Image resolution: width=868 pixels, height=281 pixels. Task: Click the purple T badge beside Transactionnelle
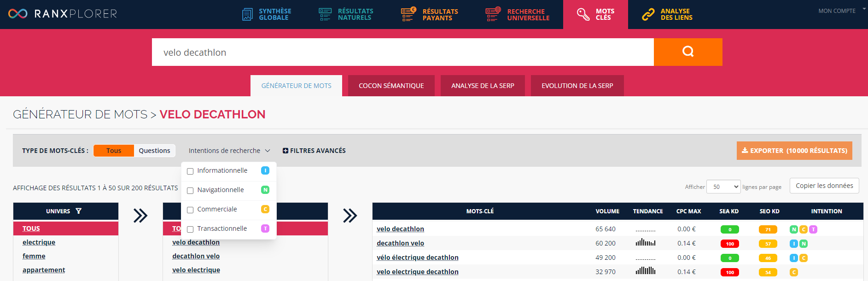click(x=265, y=228)
